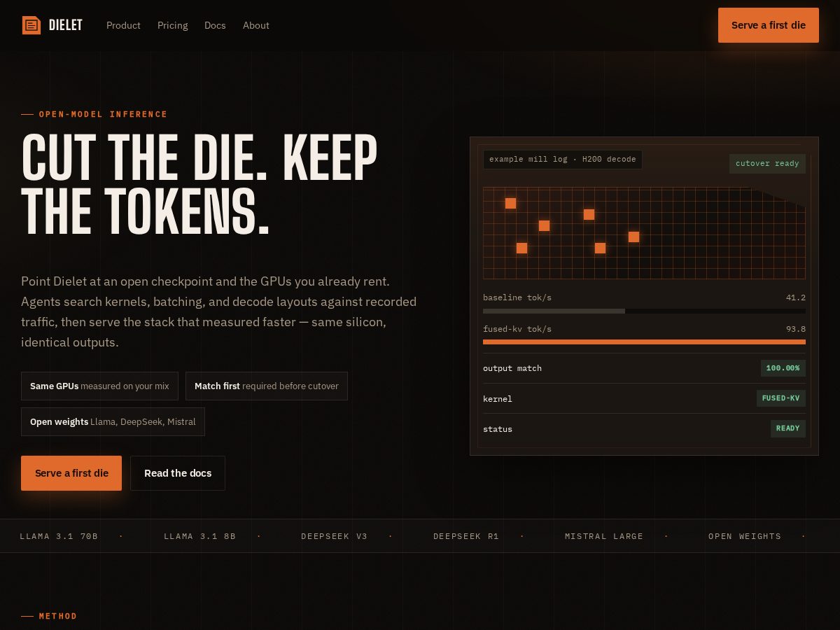The image size is (840, 630).
Task: Click OPEN WEIGHTS in ticker
Action: (x=745, y=536)
